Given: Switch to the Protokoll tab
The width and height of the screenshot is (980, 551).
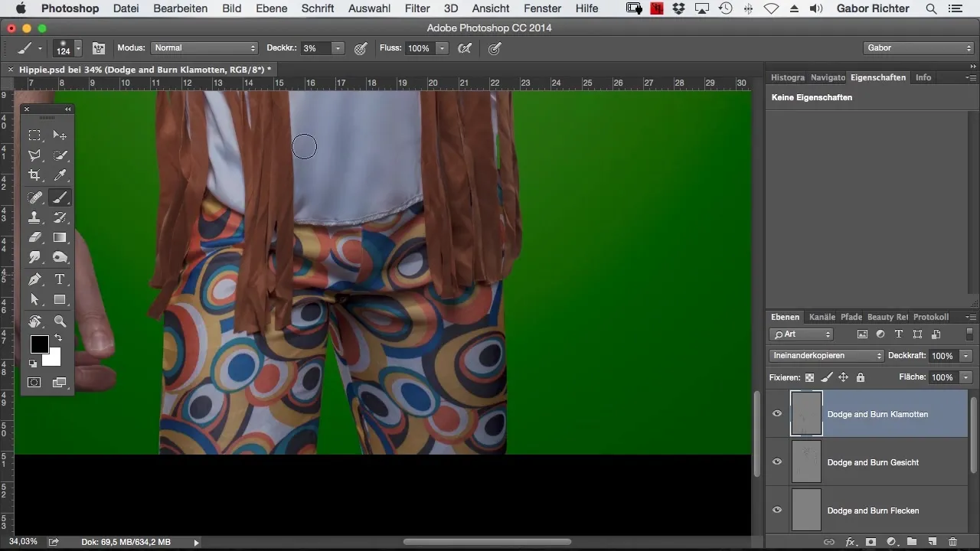Looking at the screenshot, I should click(x=931, y=317).
